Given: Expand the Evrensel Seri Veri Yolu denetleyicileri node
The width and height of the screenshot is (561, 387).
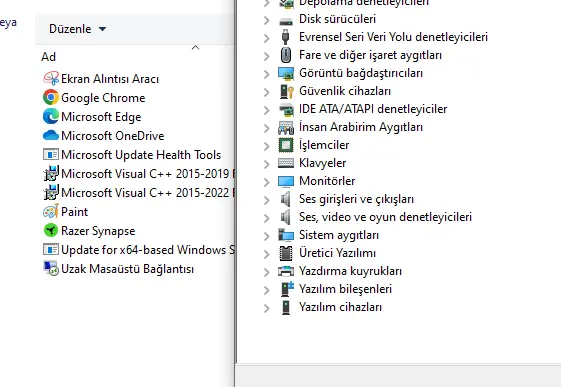Looking at the screenshot, I should click(267, 38).
